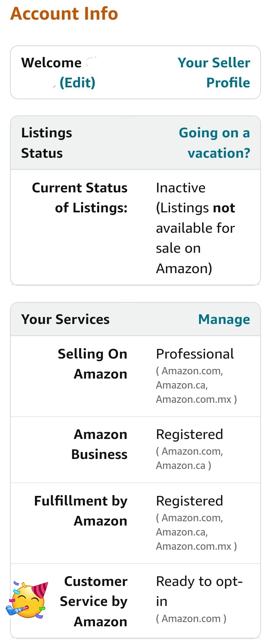Open Your Seller Profile link
The image size is (279, 644).
214,73
